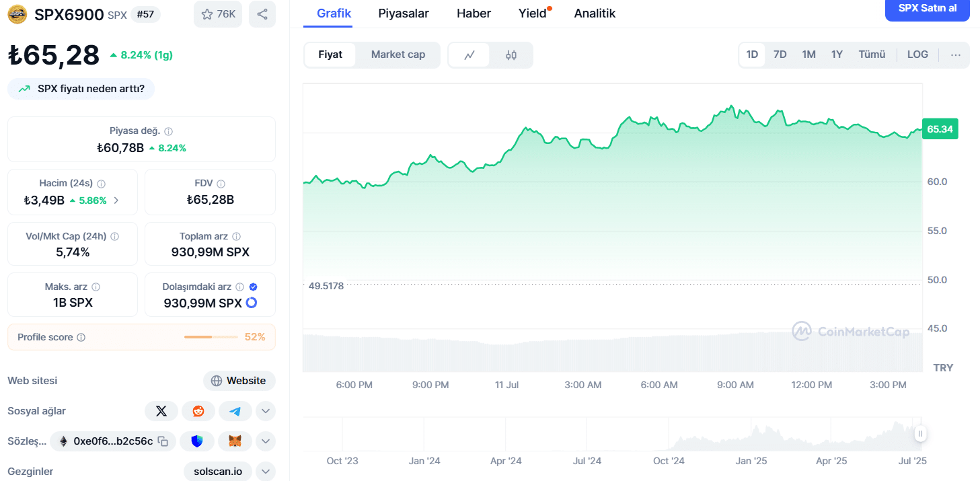Open the Yield tab
The height and width of the screenshot is (481, 980).
(533, 13)
